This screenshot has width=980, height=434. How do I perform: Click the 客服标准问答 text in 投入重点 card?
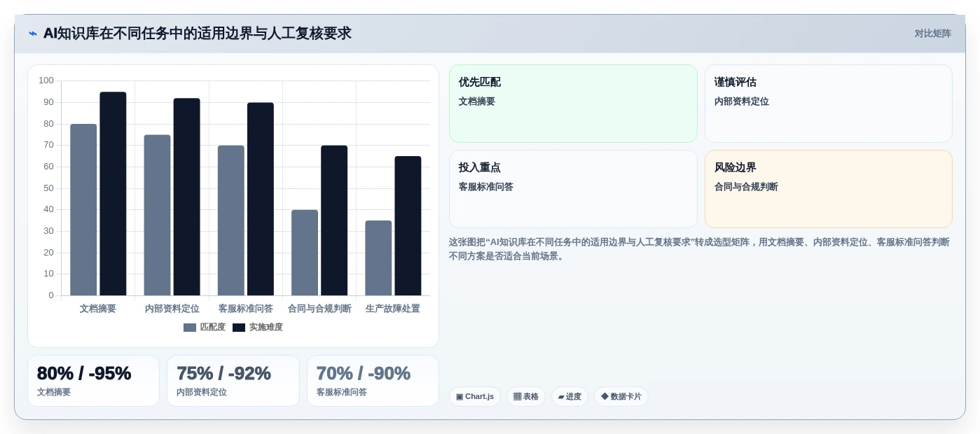pyautogui.click(x=486, y=187)
